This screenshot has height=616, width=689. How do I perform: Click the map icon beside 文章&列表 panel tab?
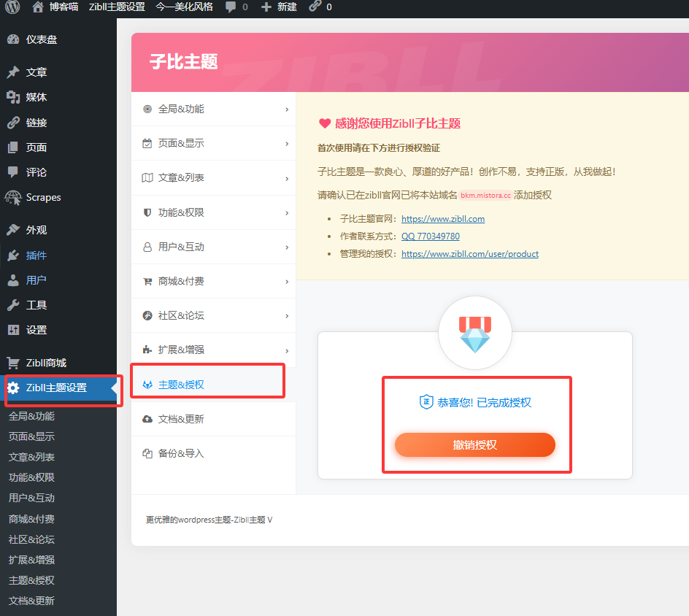click(x=147, y=177)
